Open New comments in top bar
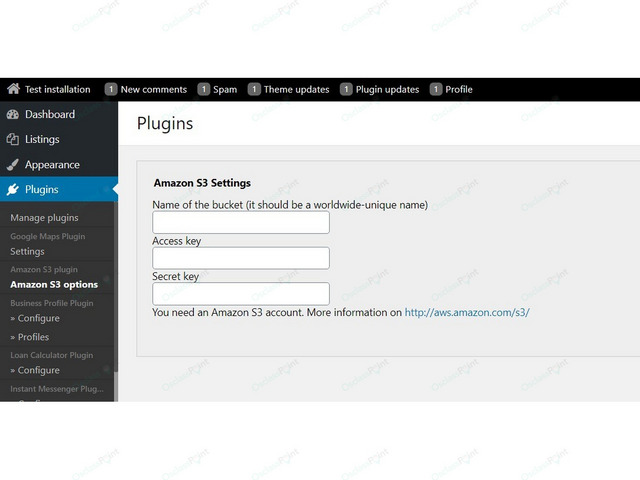The image size is (640, 480). [153, 89]
